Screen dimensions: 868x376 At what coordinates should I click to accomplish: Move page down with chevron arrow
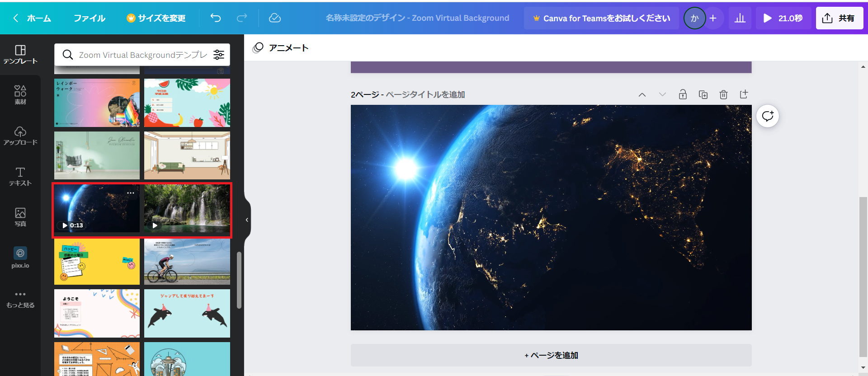[662, 94]
